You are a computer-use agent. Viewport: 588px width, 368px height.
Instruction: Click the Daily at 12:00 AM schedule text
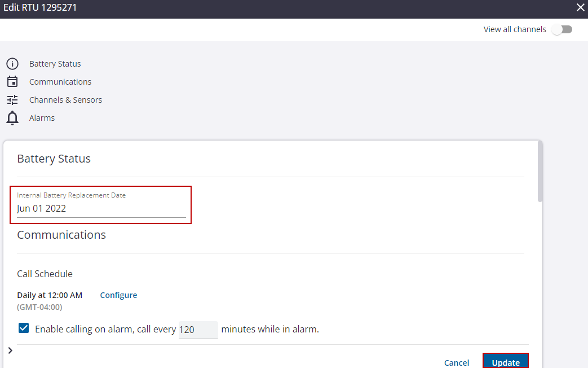[50, 295]
